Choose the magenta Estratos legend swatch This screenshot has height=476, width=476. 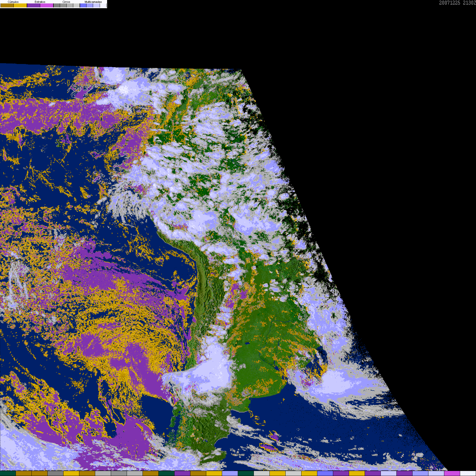[x=47, y=6]
